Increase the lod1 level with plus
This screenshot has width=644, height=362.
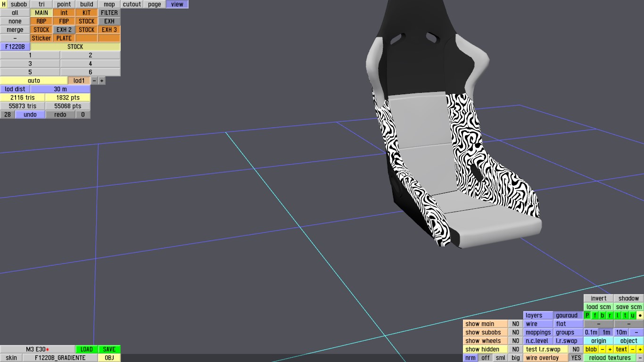point(102,81)
